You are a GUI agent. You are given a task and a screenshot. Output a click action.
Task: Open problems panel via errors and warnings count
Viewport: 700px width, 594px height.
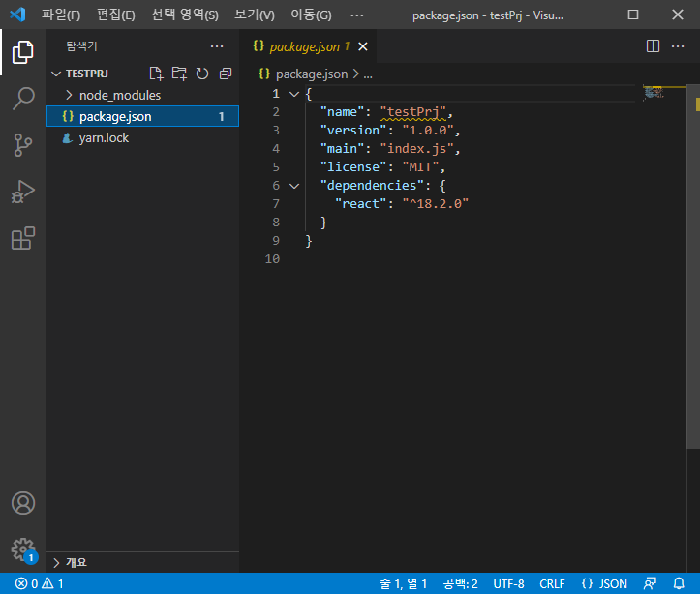(40, 583)
